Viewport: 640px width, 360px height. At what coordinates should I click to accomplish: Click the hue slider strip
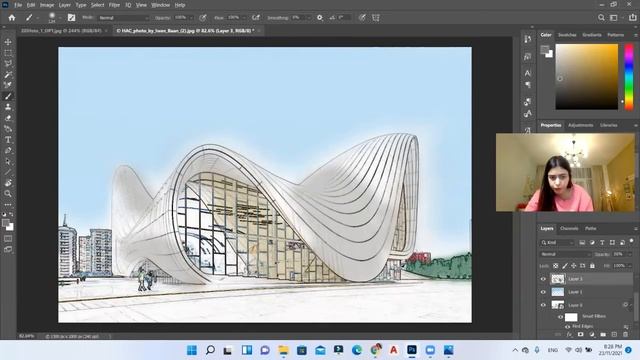[629, 77]
